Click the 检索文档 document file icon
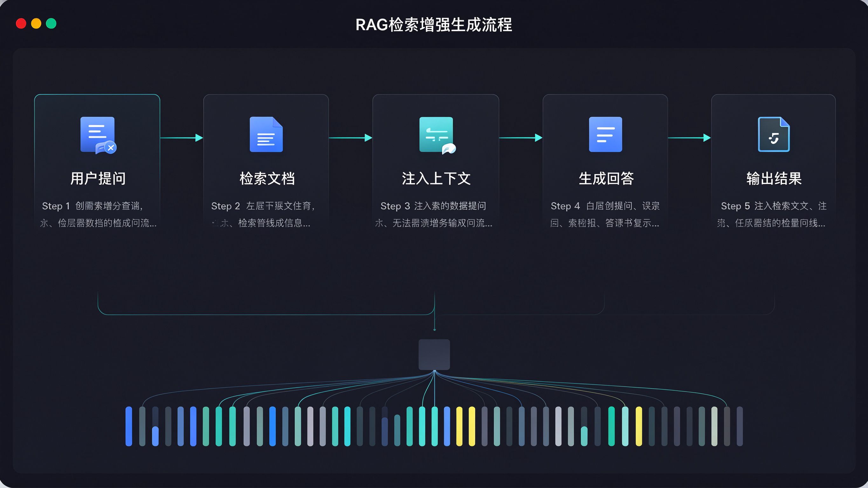The height and width of the screenshot is (488, 868). [266, 134]
